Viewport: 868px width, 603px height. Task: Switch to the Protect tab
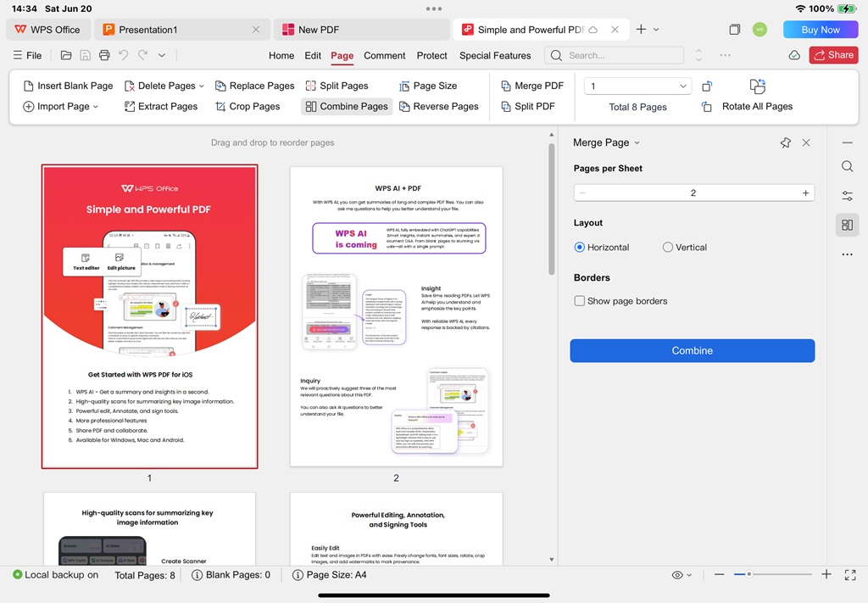pos(431,55)
